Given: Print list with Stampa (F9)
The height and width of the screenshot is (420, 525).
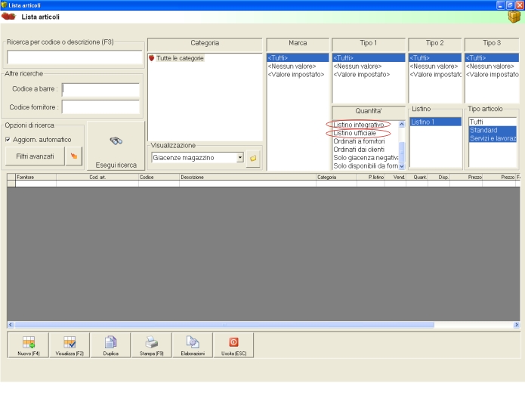Looking at the screenshot, I should point(152,345).
